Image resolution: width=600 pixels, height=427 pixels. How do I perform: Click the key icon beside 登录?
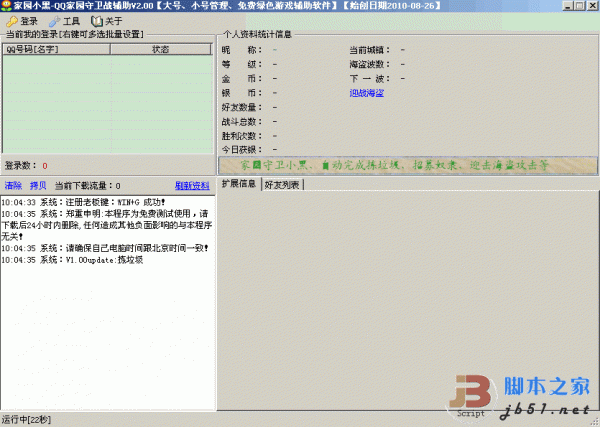point(12,21)
